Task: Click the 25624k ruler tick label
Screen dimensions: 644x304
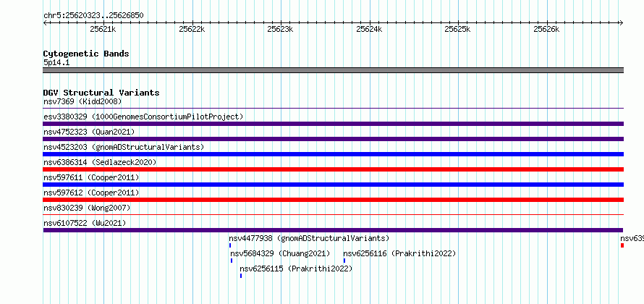Action: pyautogui.click(x=369, y=29)
